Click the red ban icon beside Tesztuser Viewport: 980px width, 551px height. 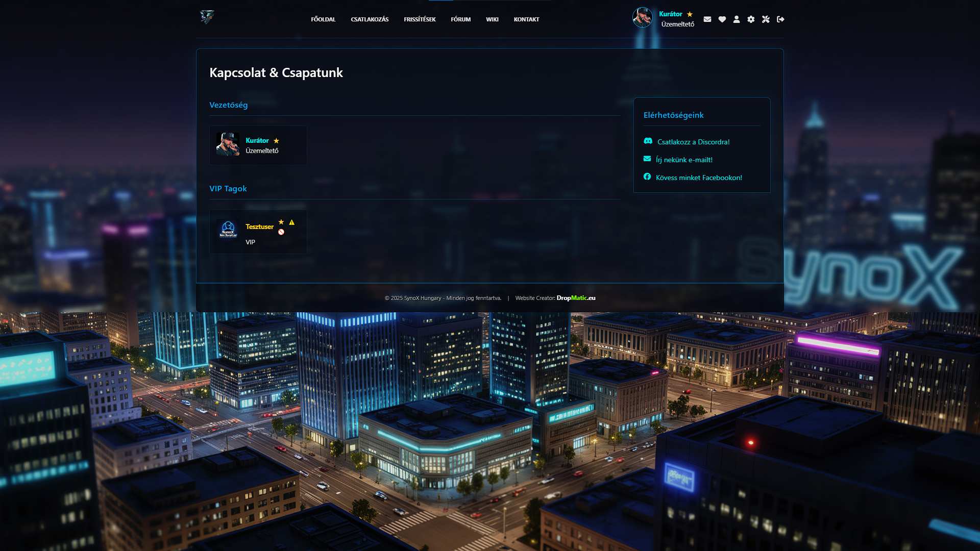click(x=281, y=232)
